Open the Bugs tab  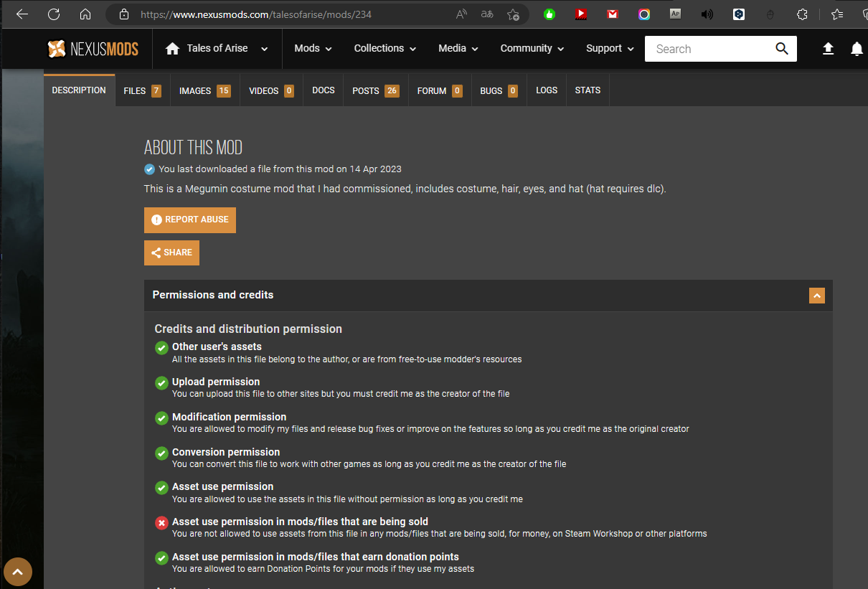[x=499, y=90]
